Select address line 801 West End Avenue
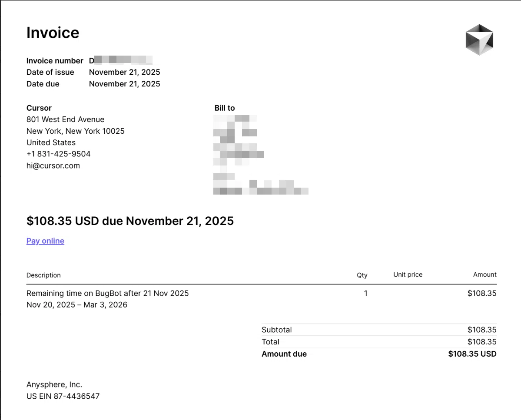This screenshot has width=521, height=420. pyautogui.click(x=66, y=119)
